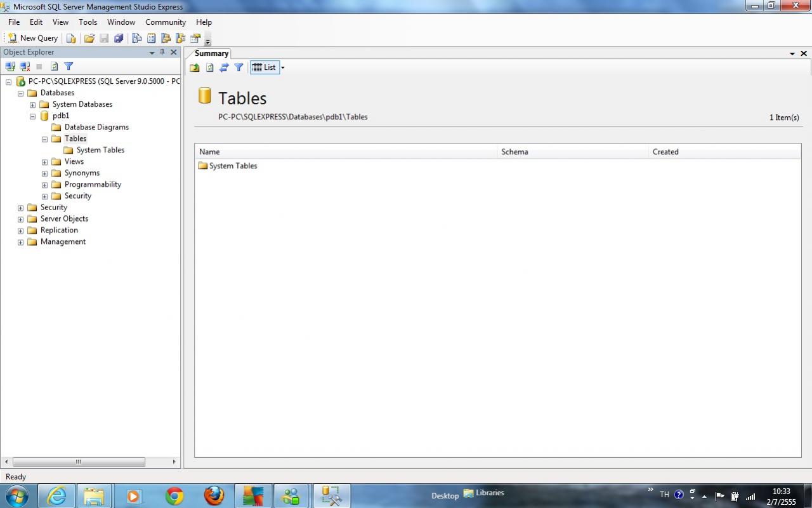Expand the Management node
Image resolution: width=812 pixels, height=508 pixels.
click(x=20, y=242)
